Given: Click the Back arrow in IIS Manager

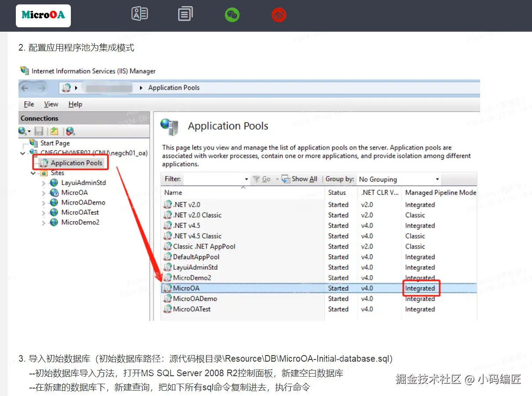Looking at the screenshot, I should pos(25,88).
